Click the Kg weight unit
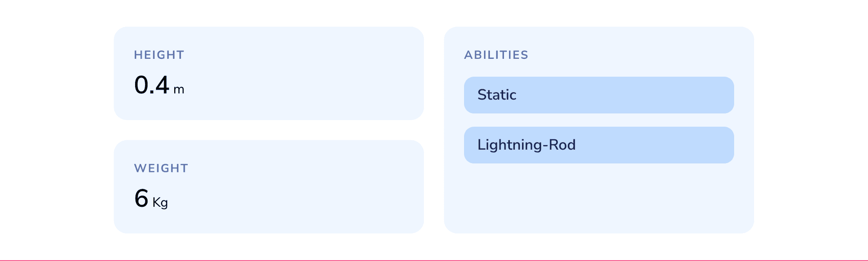 coord(160,203)
